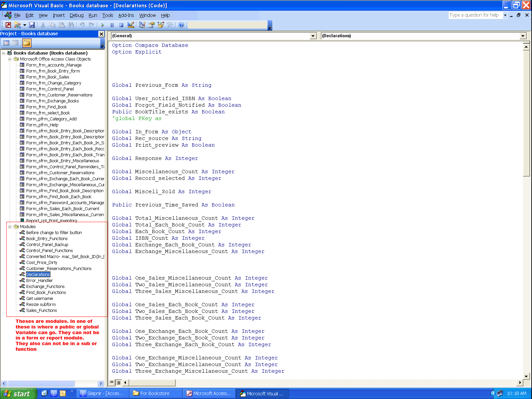This screenshot has height=399, width=532.
Task: Open the File menu
Action: tap(17, 15)
